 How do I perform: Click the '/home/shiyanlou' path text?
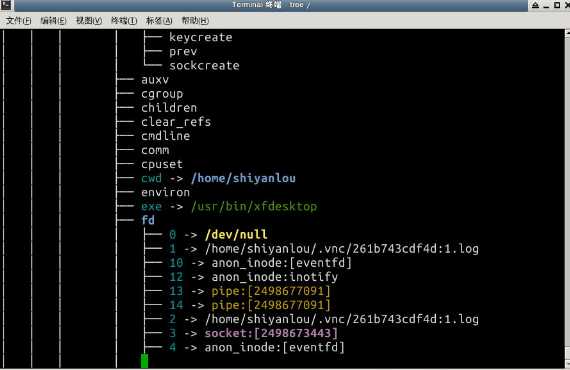[x=243, y=178]
